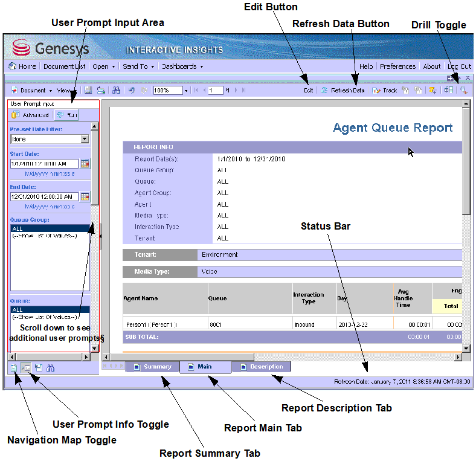Open the Dashboards menu
The image size is (476, 464).
point(182,66)
